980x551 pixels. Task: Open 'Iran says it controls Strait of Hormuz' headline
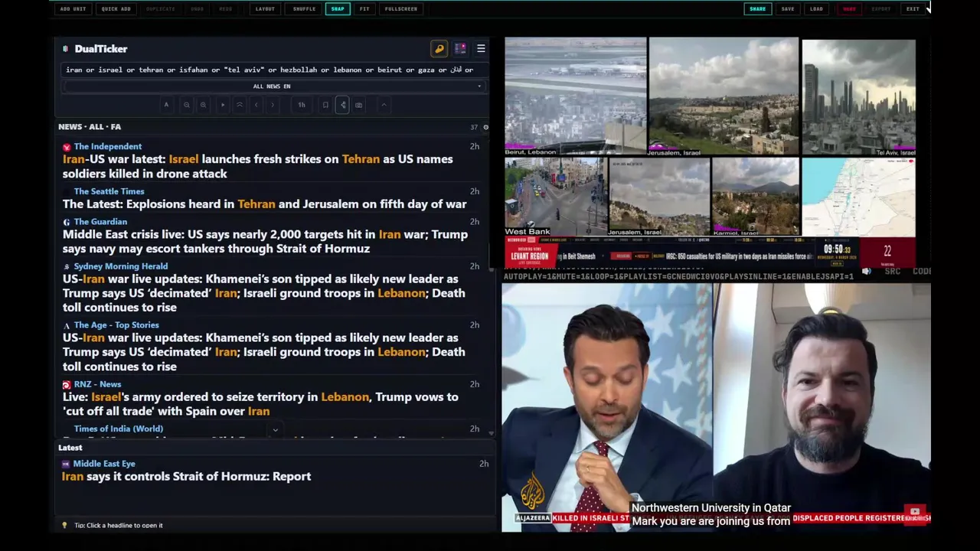click(186, 477)
